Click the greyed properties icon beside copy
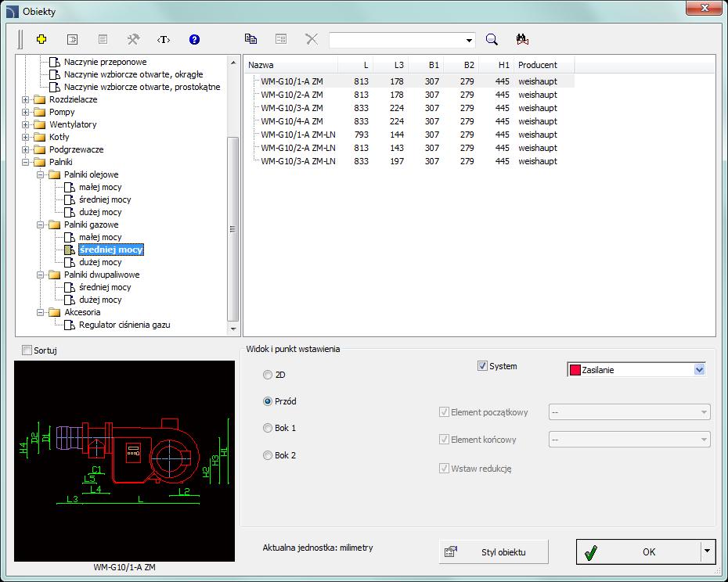 tap(281, 39)
